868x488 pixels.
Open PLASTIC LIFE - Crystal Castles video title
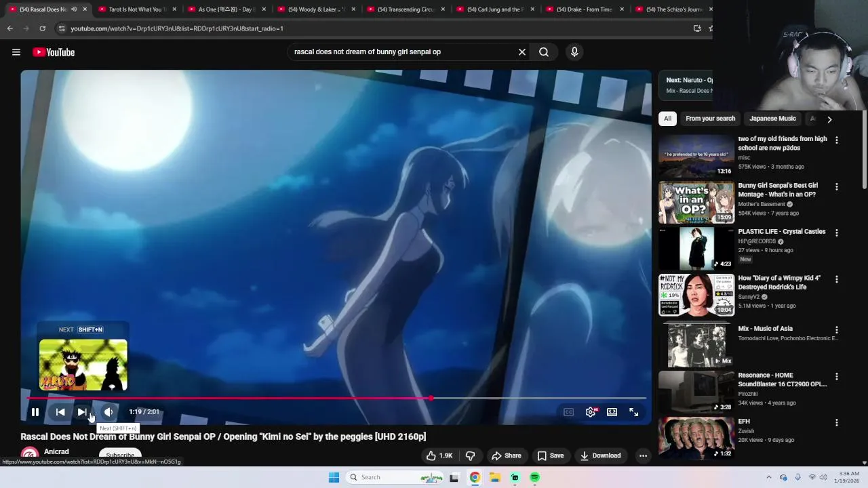click(782, 232)
